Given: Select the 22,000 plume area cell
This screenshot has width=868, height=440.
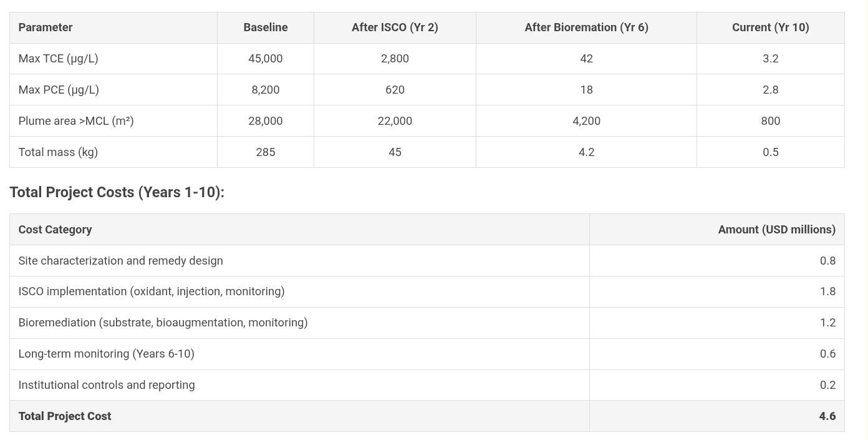Looking at the screenshot, I should tap(395, 121).
